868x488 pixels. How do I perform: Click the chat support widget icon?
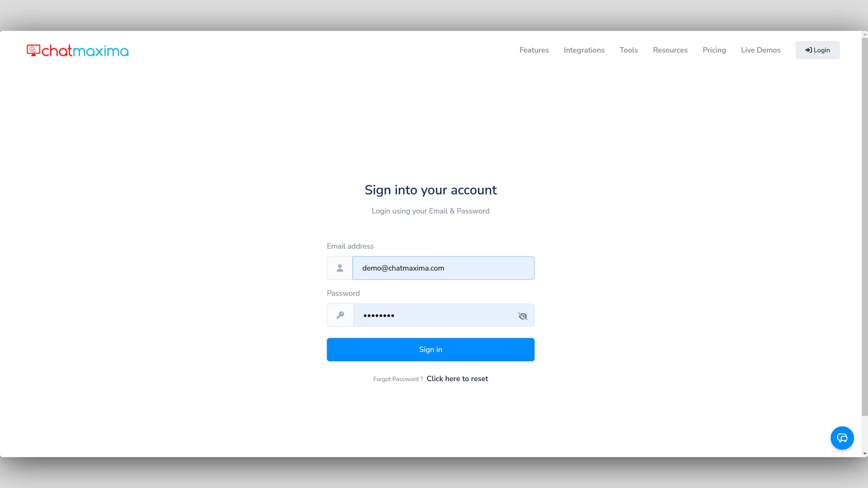point(842,438)
